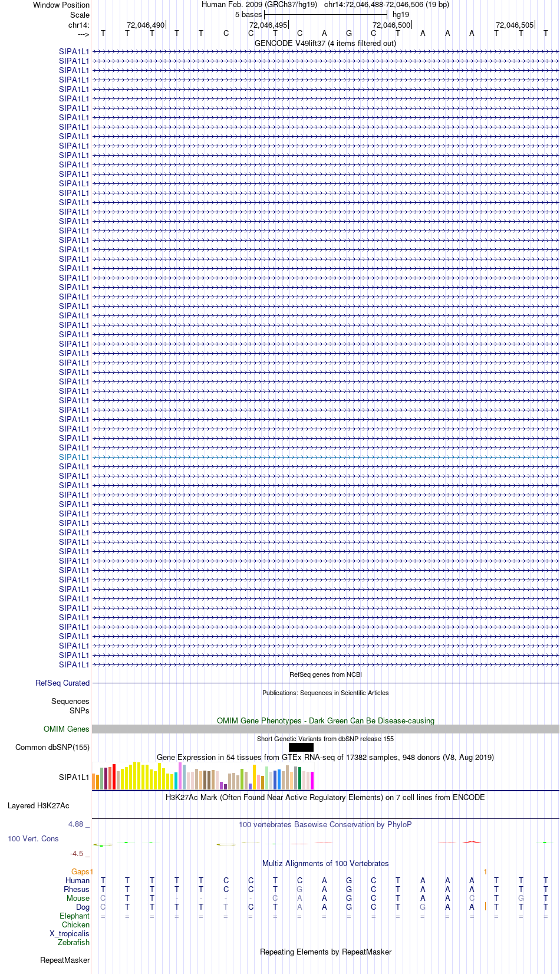Click the Zebrafish alignment species label
Viewport: 560px width, 974px height.
(x=74, y=943)
